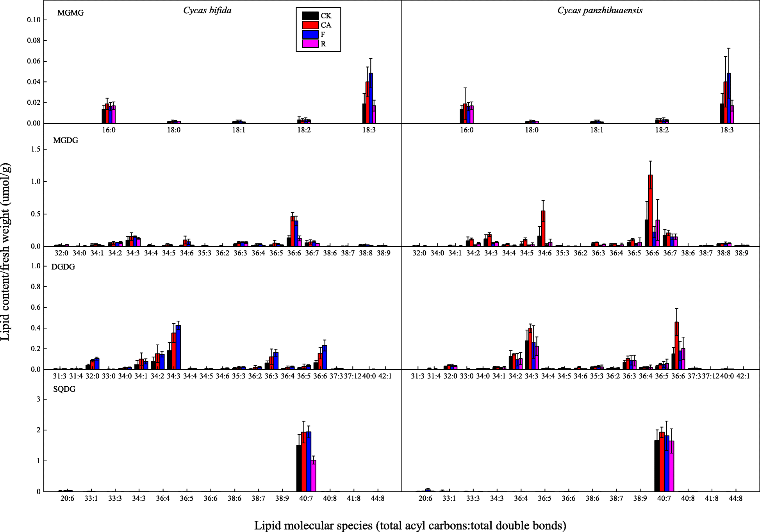This screenshot has height=532, width=760.
Task: Click 20:6 label under Cycas bifida SQDG
Action: [x=67, y=498]
